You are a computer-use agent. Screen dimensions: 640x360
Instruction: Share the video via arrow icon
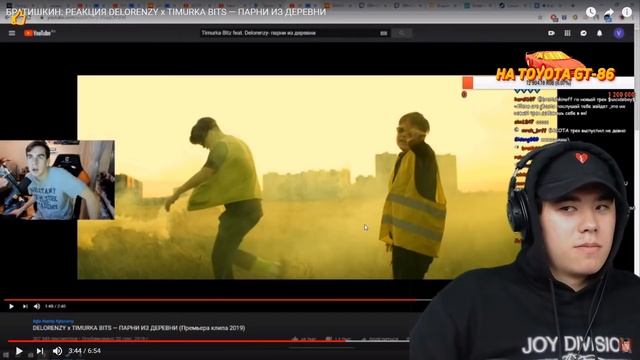point(609,12)
